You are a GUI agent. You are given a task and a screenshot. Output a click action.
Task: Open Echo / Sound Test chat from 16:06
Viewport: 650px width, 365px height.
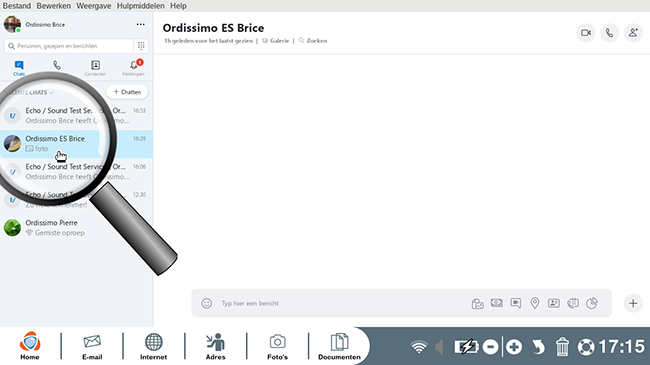pyautogui.click(x=76, y=172)
